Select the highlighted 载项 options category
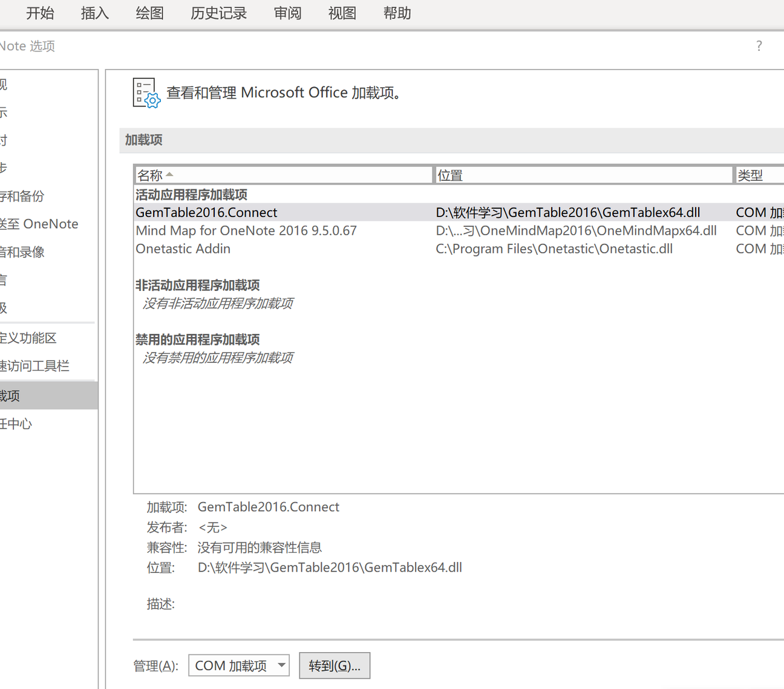 coord(48,396)
